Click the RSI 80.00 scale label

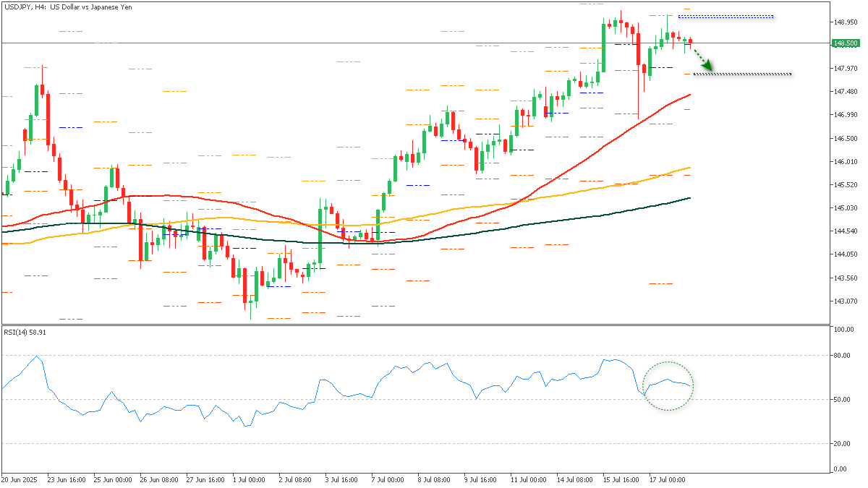point(842,356)
